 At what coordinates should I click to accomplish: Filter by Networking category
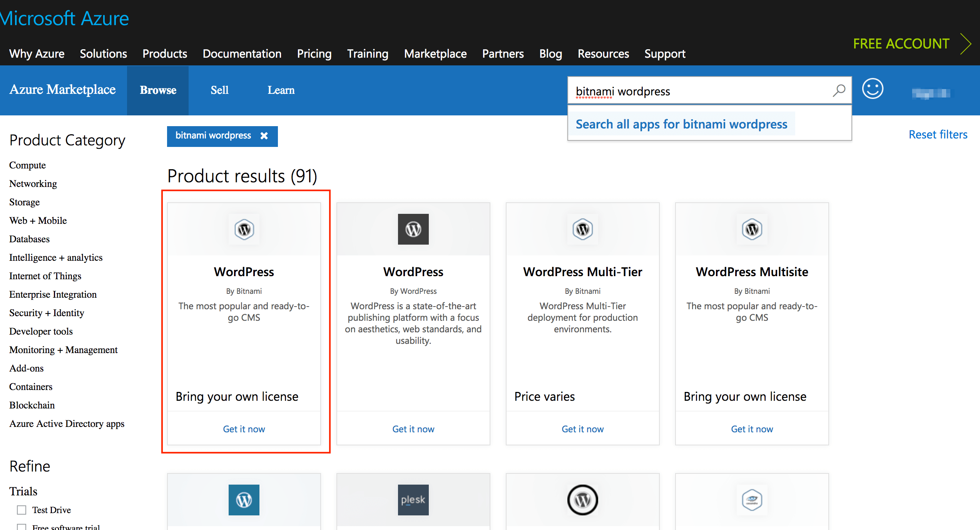(33, 184)
